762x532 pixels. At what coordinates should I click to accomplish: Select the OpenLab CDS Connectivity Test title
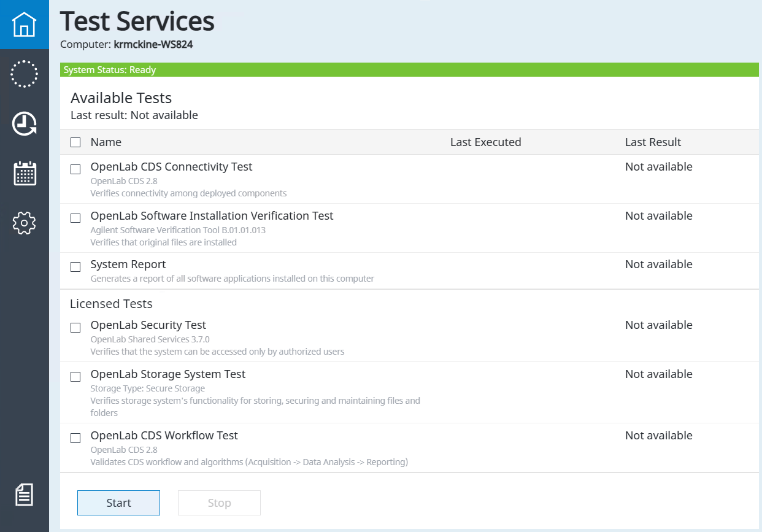pos(171,167)
